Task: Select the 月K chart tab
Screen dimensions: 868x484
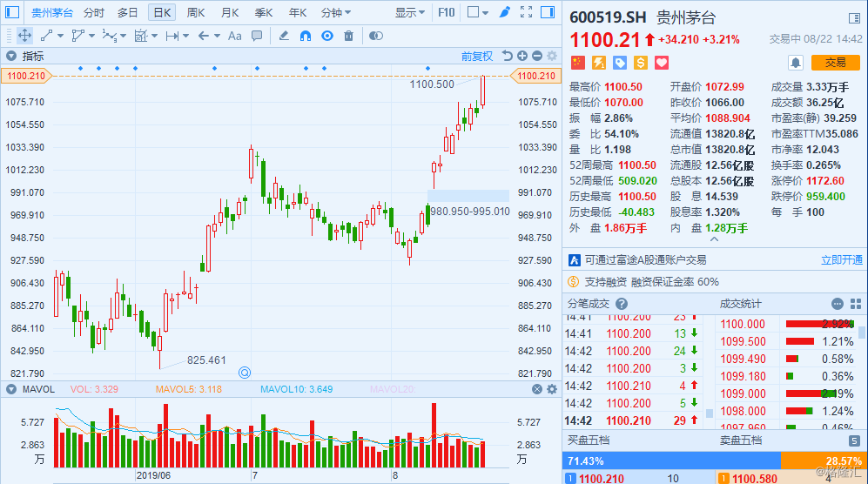Action: coord(230,12)
